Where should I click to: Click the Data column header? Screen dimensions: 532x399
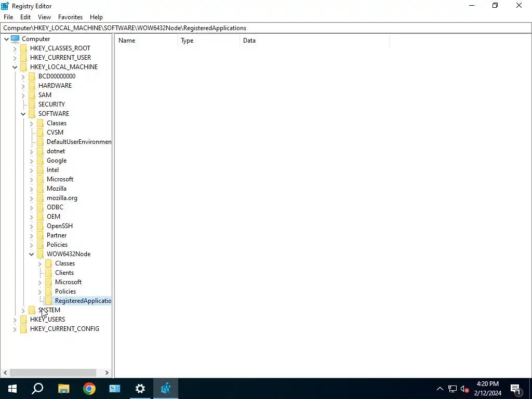[x=314, y=41]
